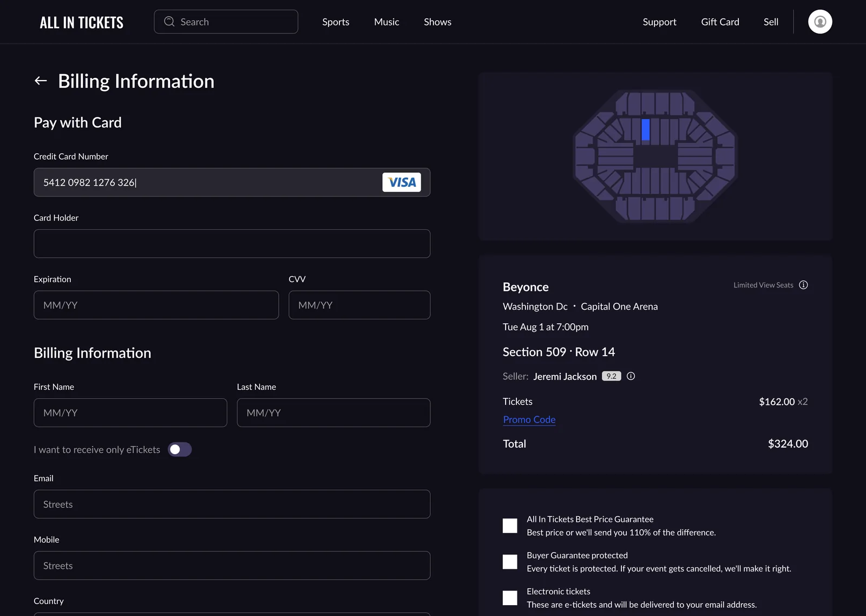Focus the Search input field
Image resolution: width=866 pixels, height=616 pixels.
(x=226, y=22)
